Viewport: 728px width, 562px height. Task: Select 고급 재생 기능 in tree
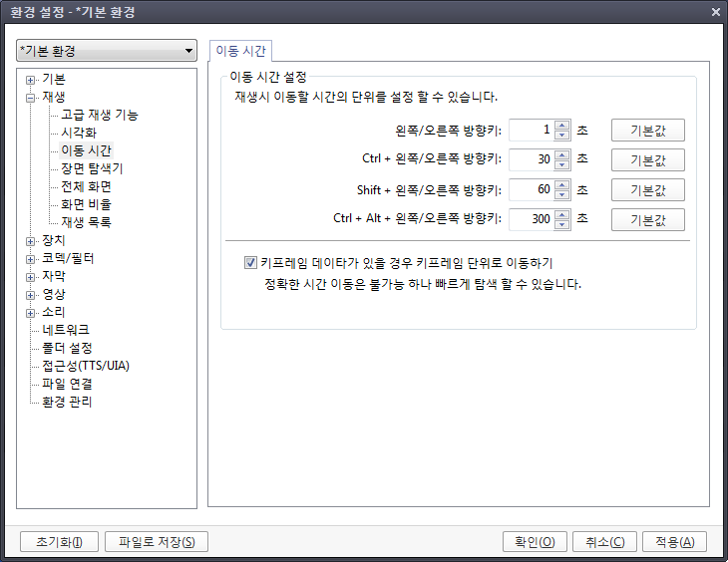tap(100, 115)
